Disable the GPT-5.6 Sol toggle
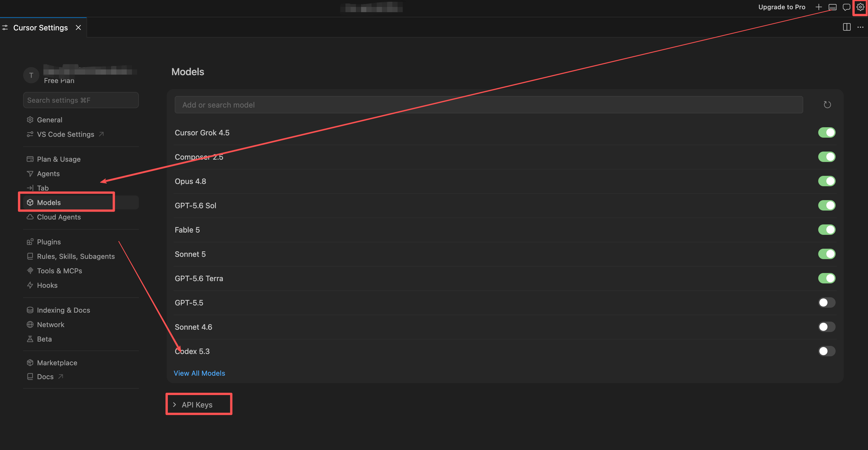The image size is (868, 450). coord(827,205)
